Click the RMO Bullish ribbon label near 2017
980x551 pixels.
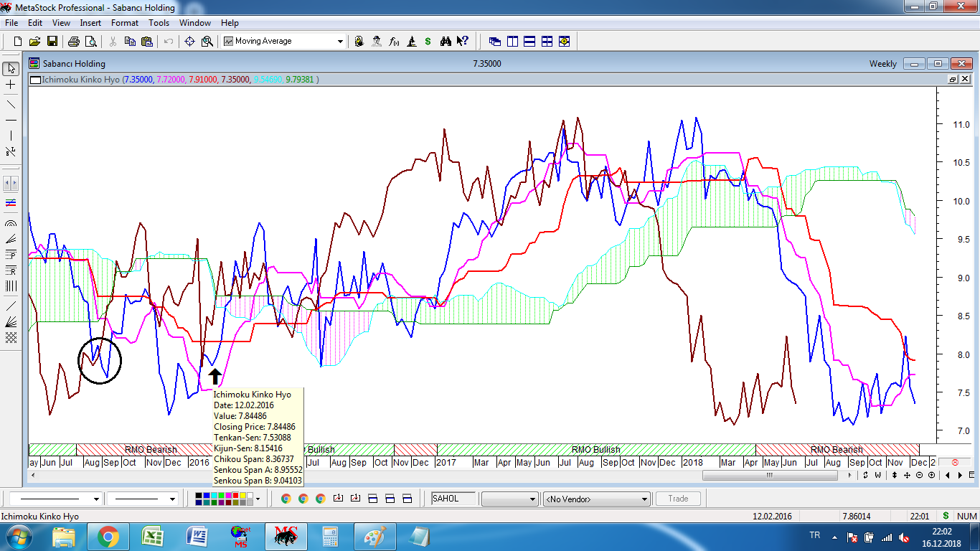tap(596, 450)
